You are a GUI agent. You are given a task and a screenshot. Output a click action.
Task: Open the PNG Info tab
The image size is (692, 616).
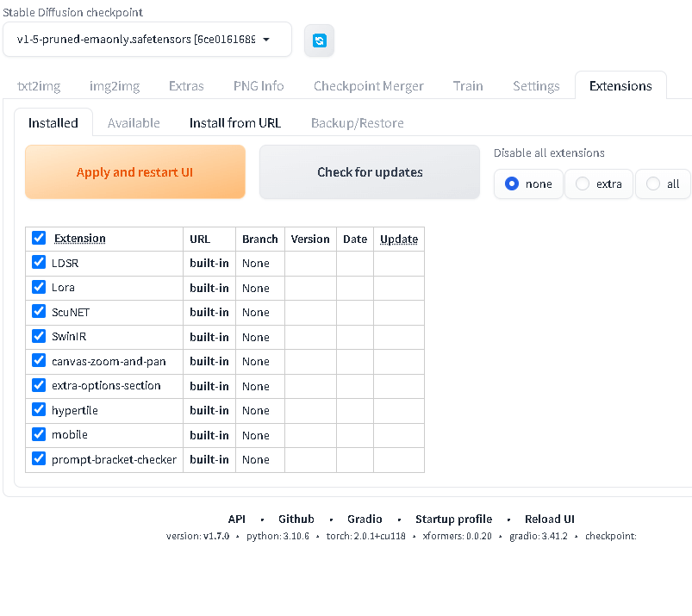click(259, 86)
